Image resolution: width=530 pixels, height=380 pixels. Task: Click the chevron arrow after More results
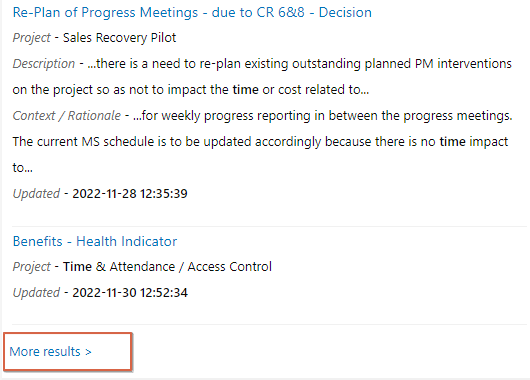[x=88, y=352]
